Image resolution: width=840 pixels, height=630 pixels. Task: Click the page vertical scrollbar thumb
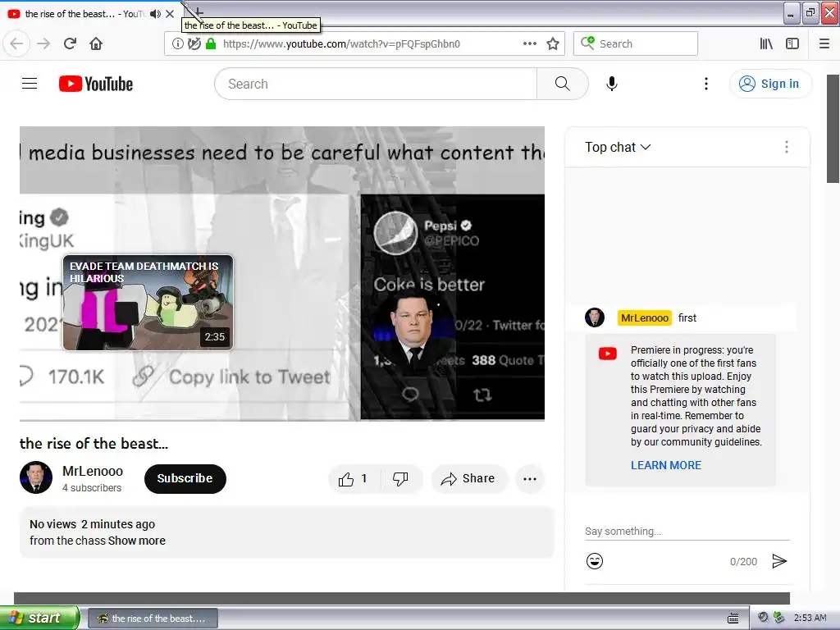[833, 129]
